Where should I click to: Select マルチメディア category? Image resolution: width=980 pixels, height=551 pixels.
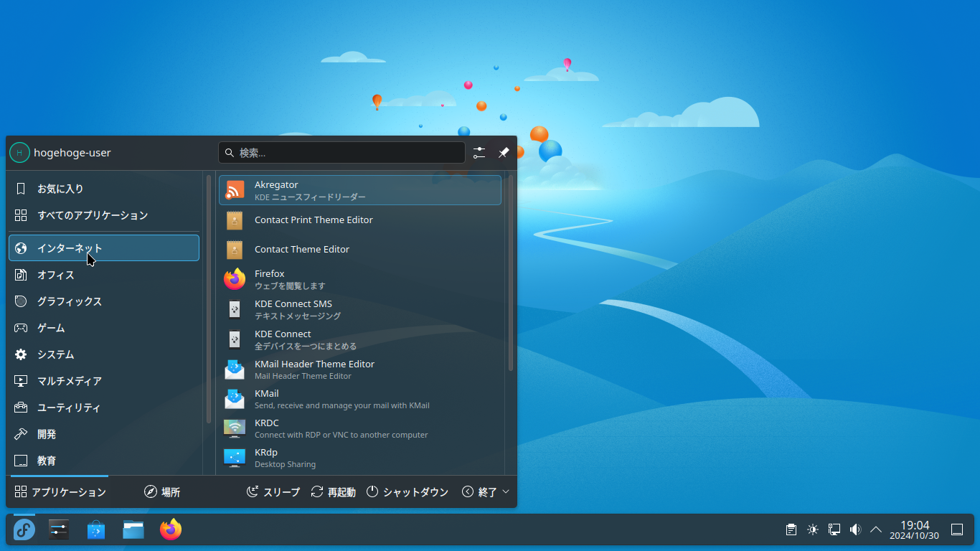coord(104,381)
